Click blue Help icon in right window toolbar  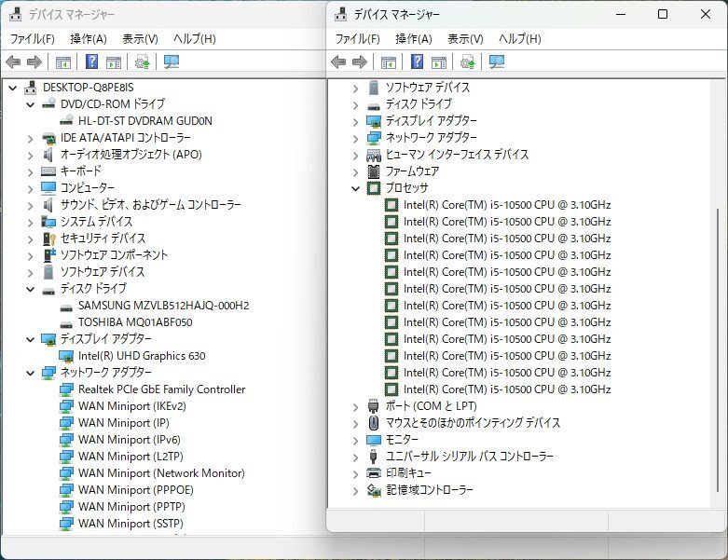click(417, 61)
